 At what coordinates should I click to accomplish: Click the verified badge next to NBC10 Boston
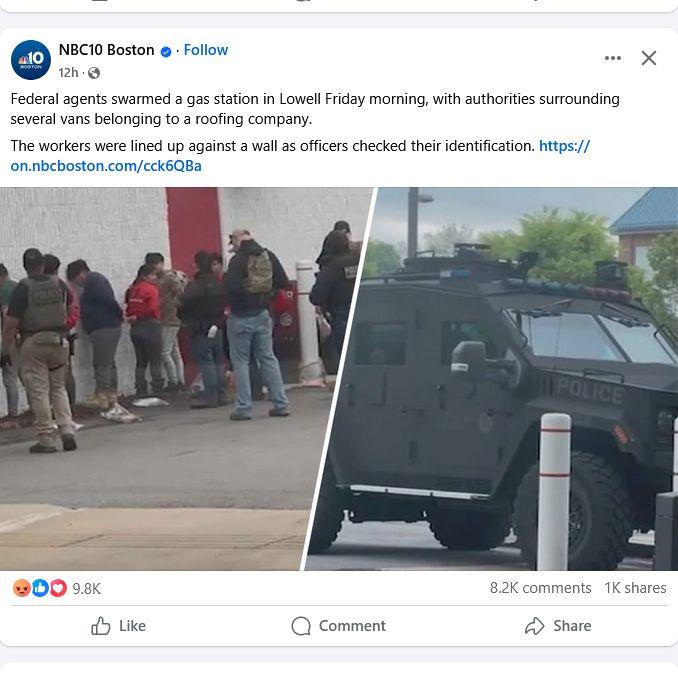pyautogui.click(x=166, y=51)
